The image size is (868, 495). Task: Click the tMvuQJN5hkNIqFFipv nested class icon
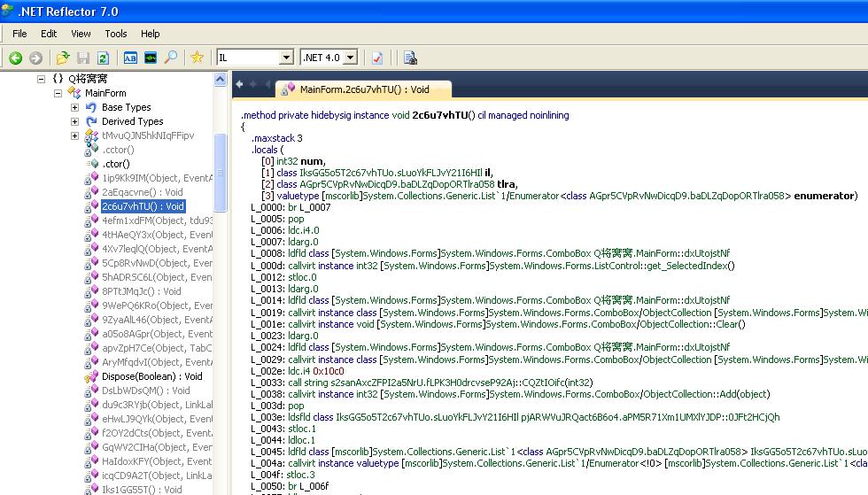pos(91,136)
